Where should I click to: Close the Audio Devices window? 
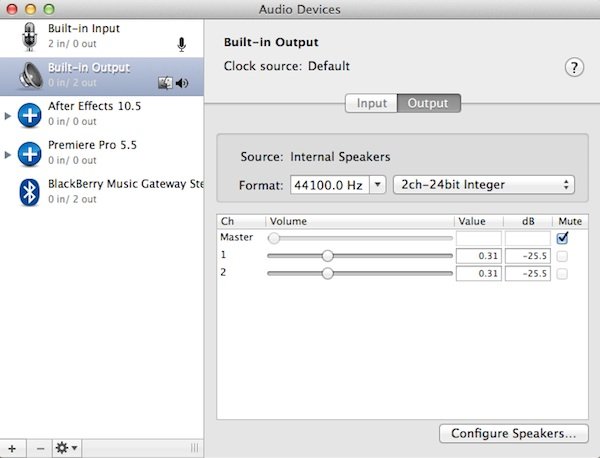tap(12, 9)
